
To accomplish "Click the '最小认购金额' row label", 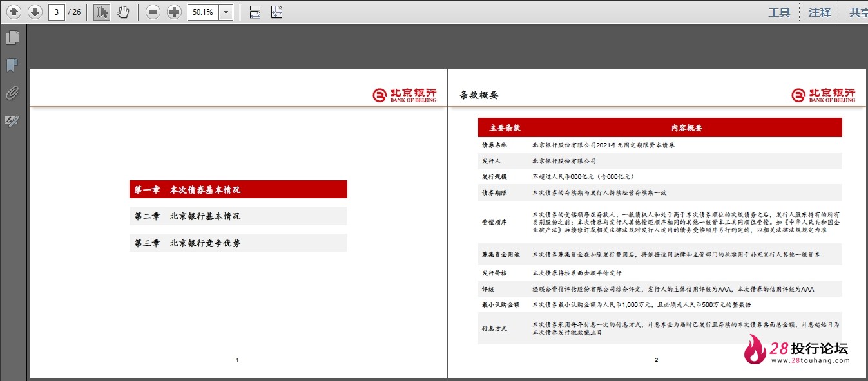I will point(501,304).
